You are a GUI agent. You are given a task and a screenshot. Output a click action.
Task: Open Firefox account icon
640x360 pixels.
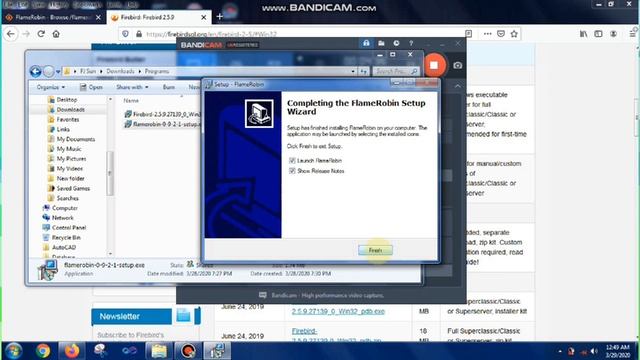pyautogui.click(x=613, y=34)
